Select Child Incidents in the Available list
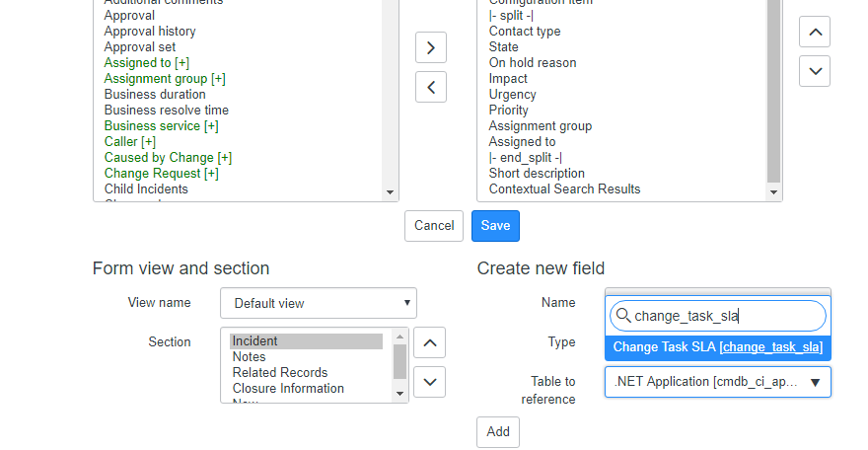 point(146,189)
